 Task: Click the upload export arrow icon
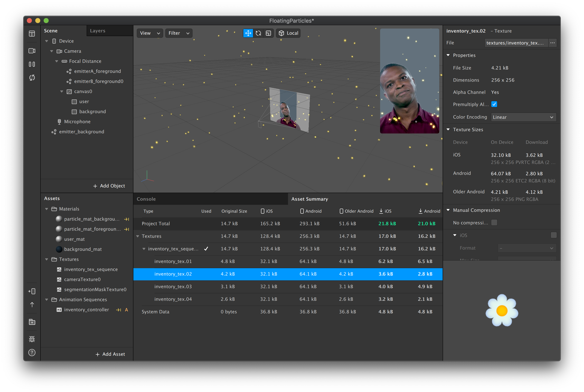point(32,305)
